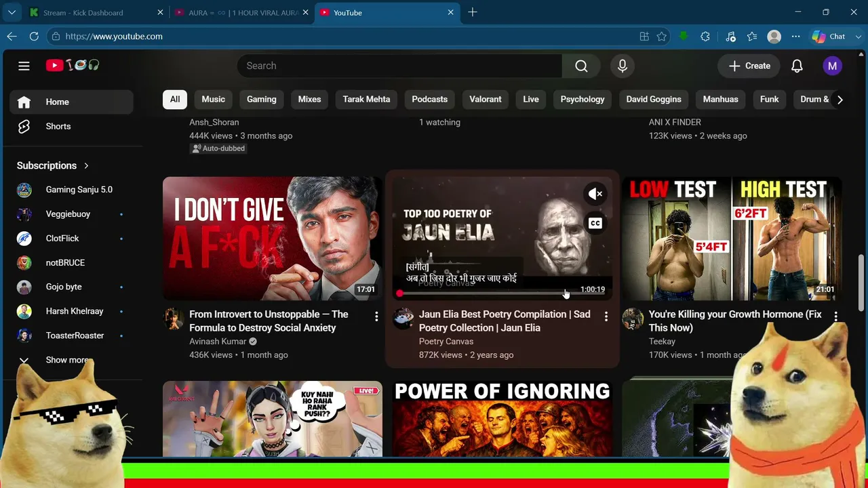Select the Tarak Mehta filter chip
The width and height of the screenshot is (868, 488).
366,100
